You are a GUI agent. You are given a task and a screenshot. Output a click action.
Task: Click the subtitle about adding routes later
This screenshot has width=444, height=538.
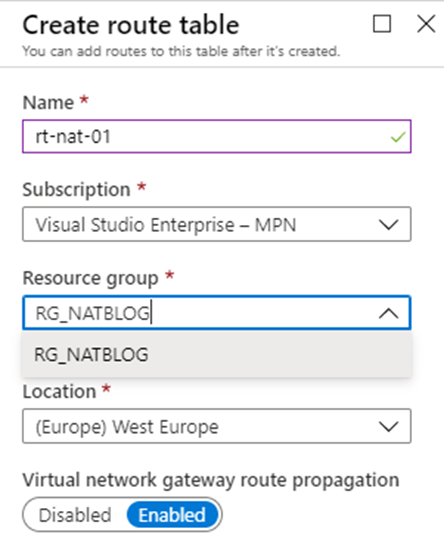coord(181,51)
